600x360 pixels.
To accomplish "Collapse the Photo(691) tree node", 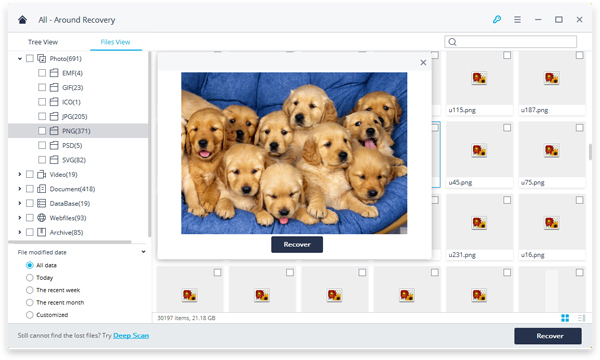I will 20,59.
